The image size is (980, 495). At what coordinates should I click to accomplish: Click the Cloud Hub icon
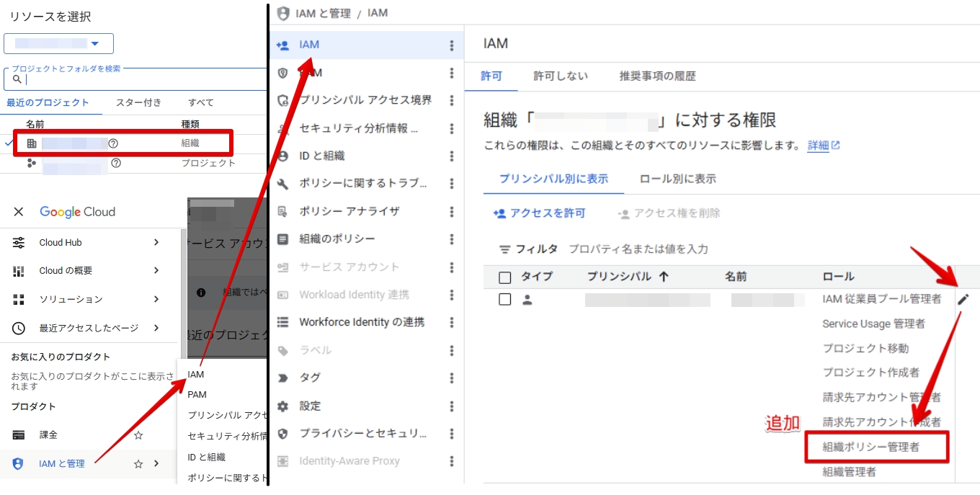(x=19, y=243)
